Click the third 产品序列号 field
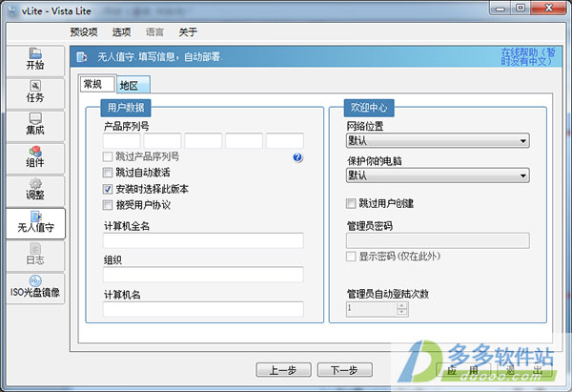The height and width of the screenshot is (392, 572). pos(203,140)
